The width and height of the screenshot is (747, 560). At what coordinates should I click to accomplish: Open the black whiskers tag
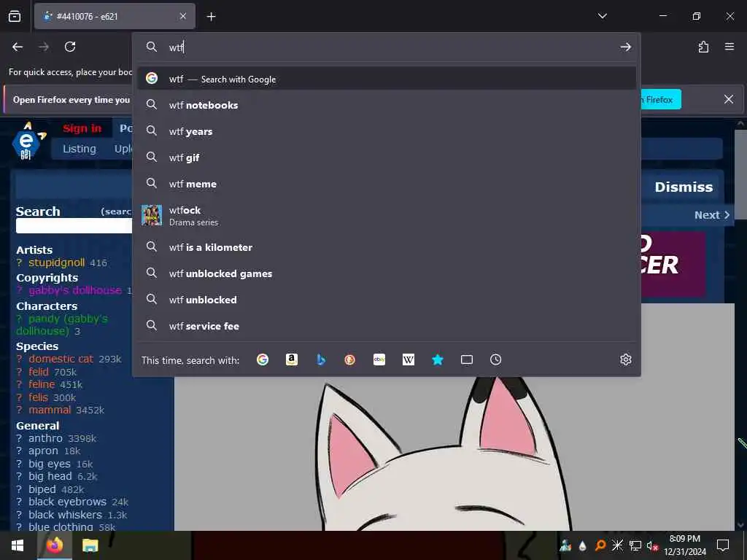[x=65, y=515]
